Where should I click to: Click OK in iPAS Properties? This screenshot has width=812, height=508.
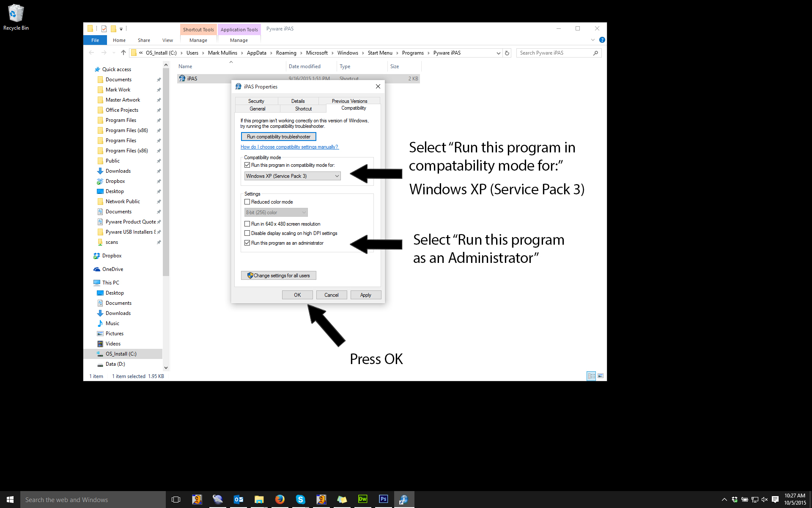point(297,295)
